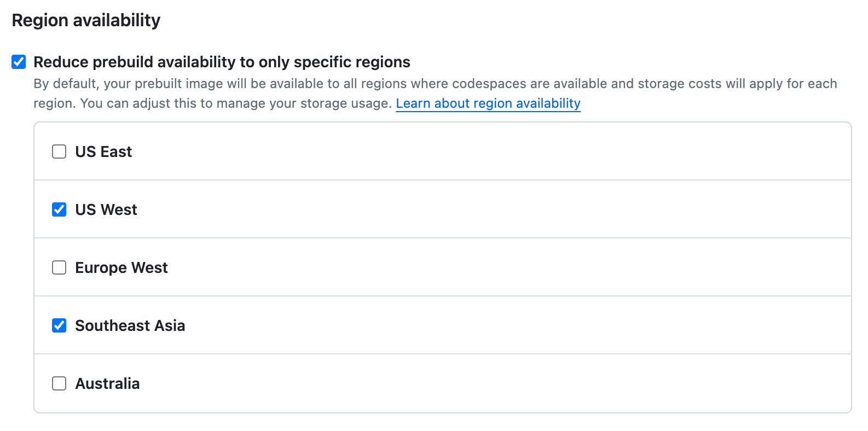
Task: Click the Southeast Asia label text
Action: click(x=130, y=325)
